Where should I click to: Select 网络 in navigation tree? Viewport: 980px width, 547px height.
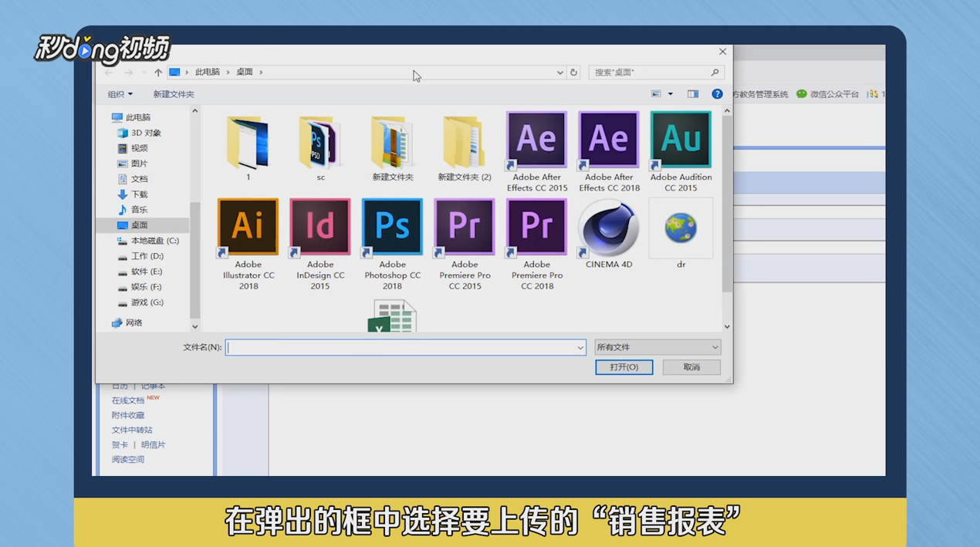click(x=127, y=322)
